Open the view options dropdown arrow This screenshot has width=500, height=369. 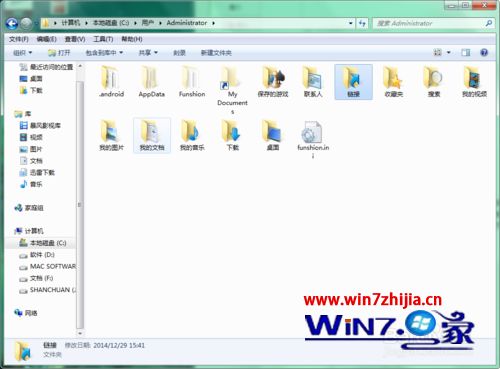point(449,52)
